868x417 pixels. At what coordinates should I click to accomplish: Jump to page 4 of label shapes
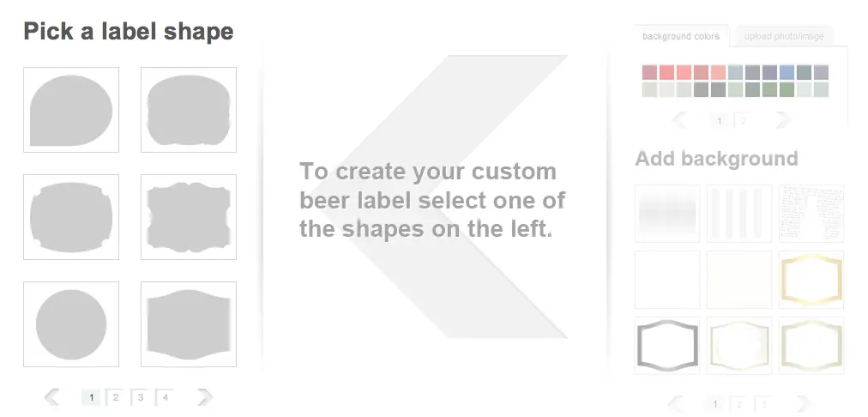(x=163, y=397)
